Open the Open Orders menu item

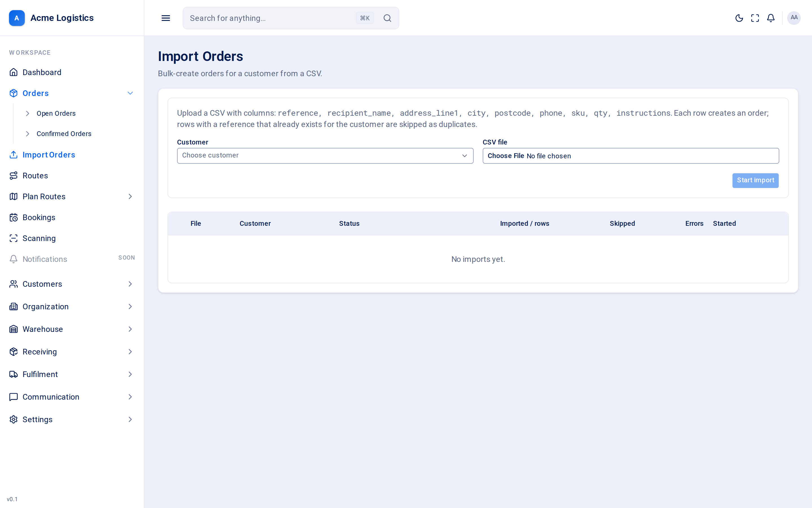[x=56, y=113]
